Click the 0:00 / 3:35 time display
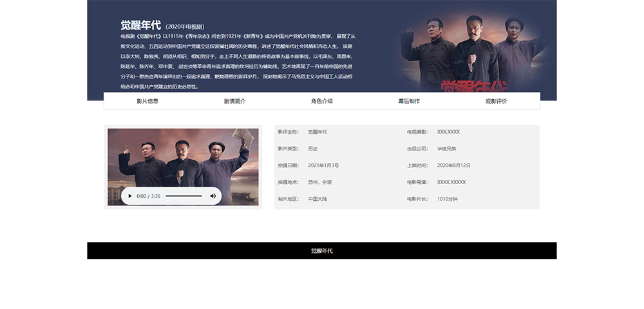The image size is (644, 309). pyautogui.click(x=148, y=196)
